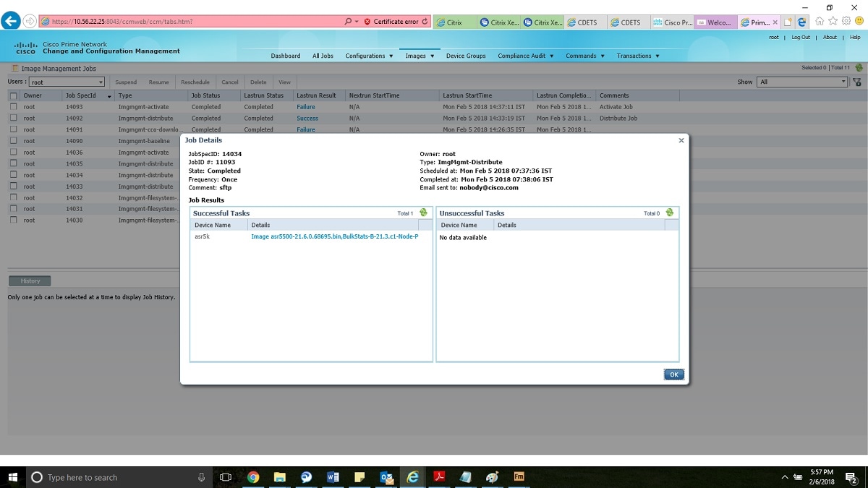Expand the Compliance Audit menu

pos(526,56)
